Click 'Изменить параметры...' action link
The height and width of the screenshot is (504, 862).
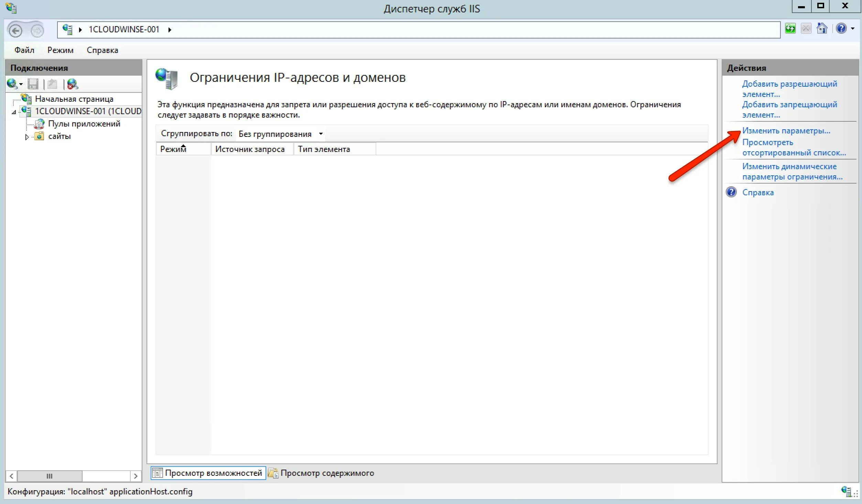click(786, 131)
